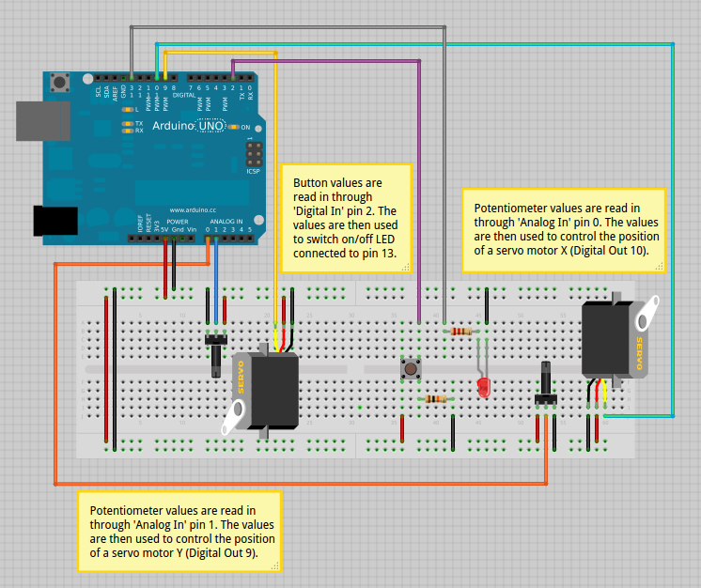Select the cyan wire on right edge
Image resolution: width=701 pixels, height=588 pixels.
click(673, 235)
